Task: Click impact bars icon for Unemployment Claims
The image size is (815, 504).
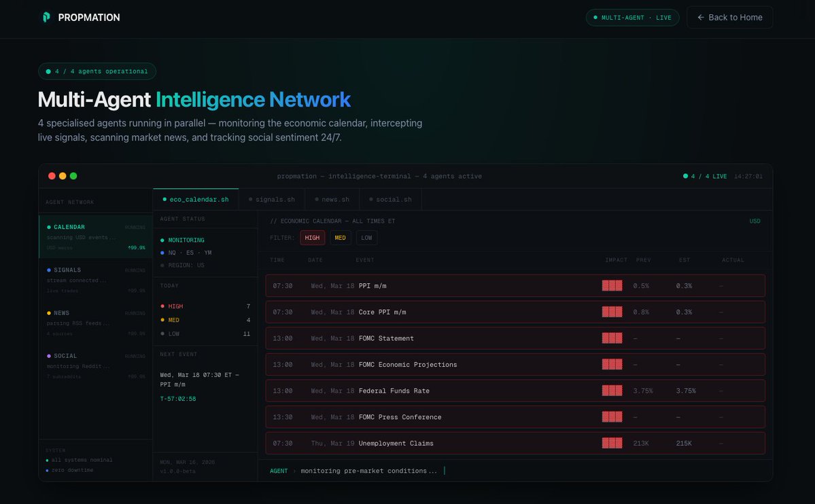Action: click(x=612, y=444)
